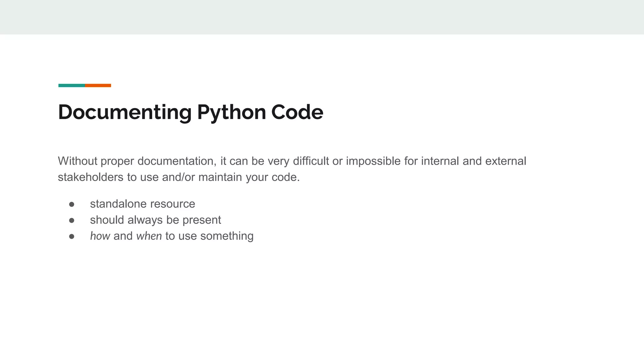Click the teal accent bar above the title
Image resolution: width=644 pixels, height=362 pixels.
71,85
